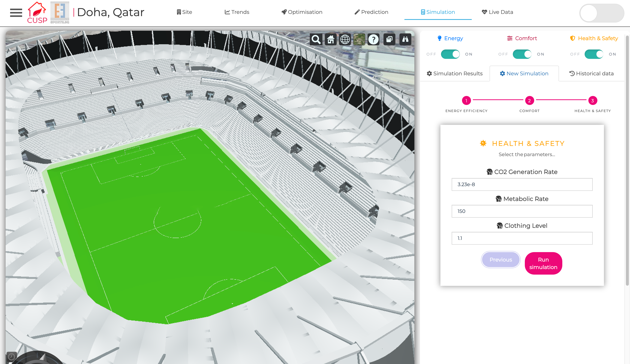Click the search magnifier in the 3D viewer
This screenshot has width=630, height=364.
316,39
